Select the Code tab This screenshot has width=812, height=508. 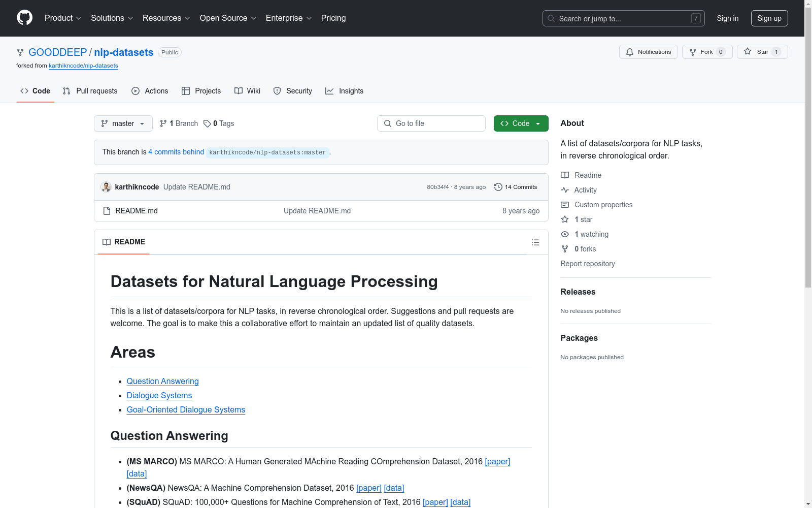(x=36, y=91)
